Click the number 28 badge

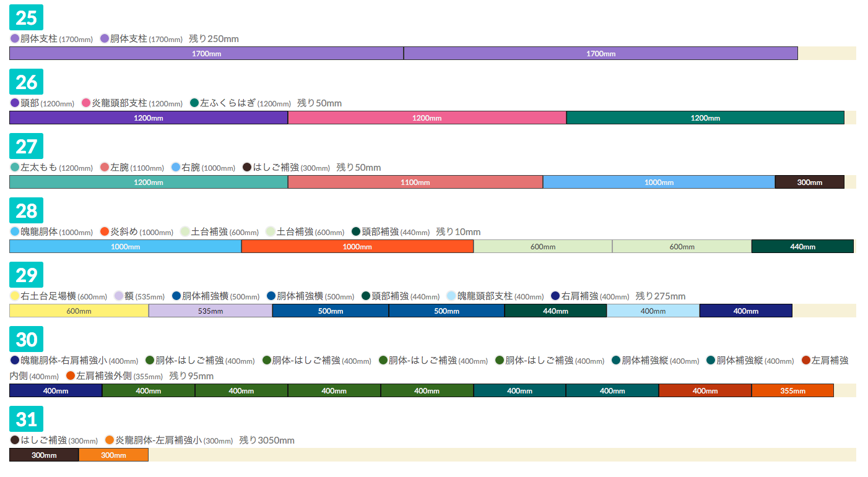(x=26, y=210)
